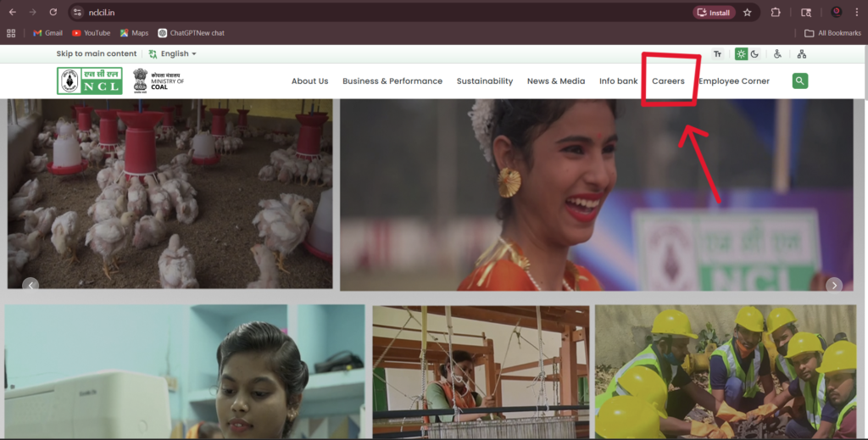Reload the page

pos(53,13)
